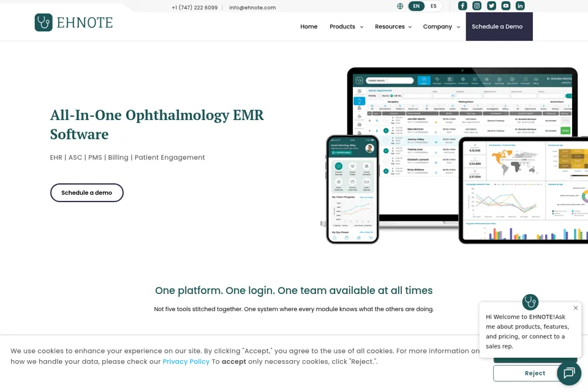The image size is (588, 392).
Task: Click the All-In-One Ophthalmology EMR Software heading
Action: coord(157,124)
